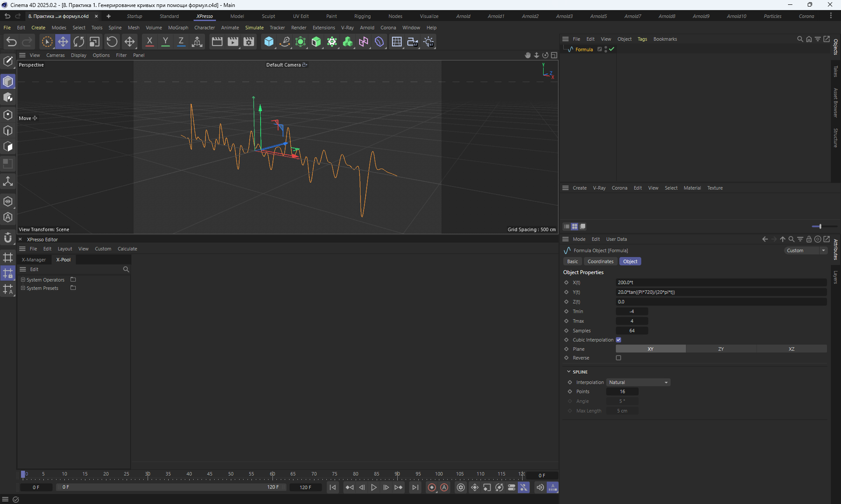Open the Interpolation Natural dropdown

point(638,382)
